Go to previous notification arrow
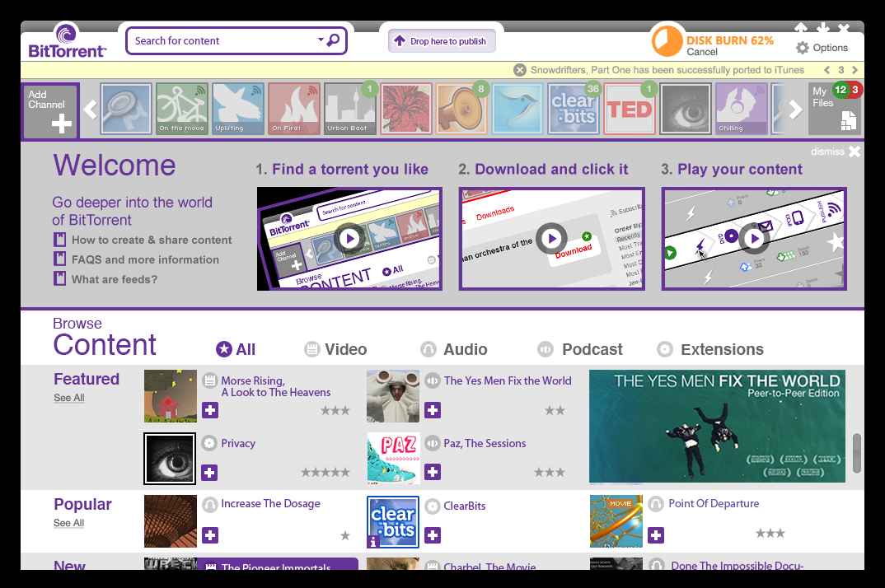 tap(826, 70)
